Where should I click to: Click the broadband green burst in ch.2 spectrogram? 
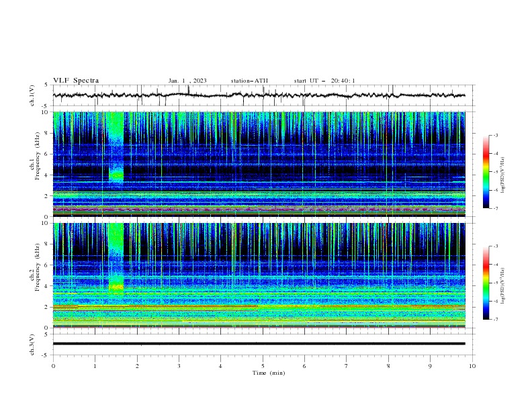[116, 259]
